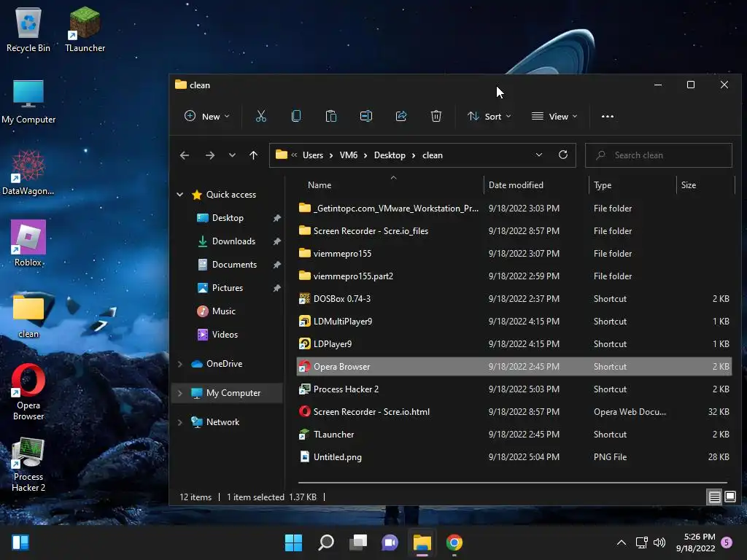The image size is (747, 560).
Task: Open Documents in Quick access
Action: (x=234, y=265)
